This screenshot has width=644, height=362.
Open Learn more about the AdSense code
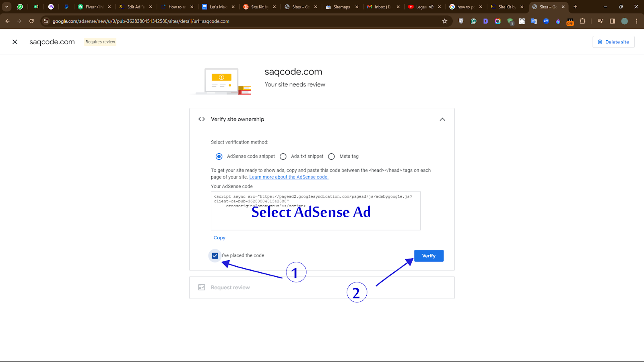(289, 177)
